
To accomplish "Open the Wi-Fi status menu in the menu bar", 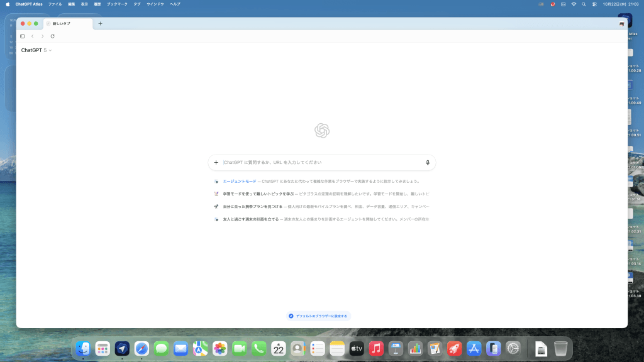I will pos(574,4).
